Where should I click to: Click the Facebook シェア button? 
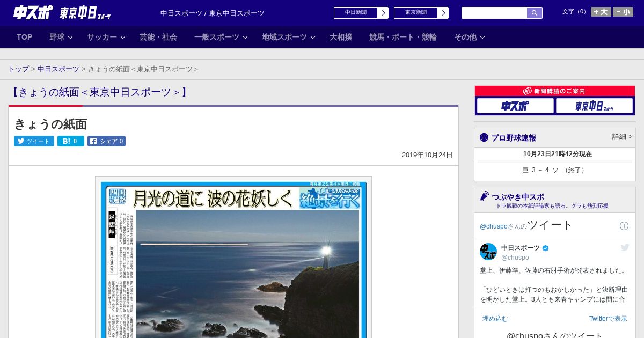106,141
